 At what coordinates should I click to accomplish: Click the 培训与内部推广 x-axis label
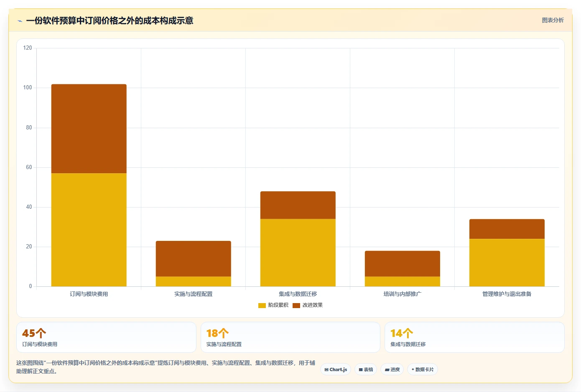[x=403, y=294]
